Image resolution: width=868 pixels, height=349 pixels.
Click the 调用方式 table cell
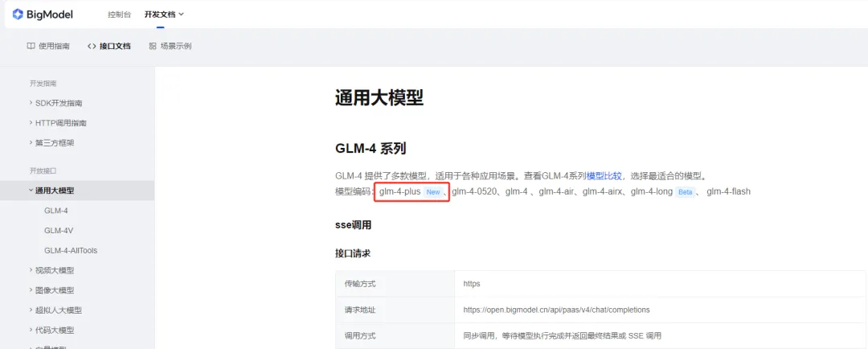pos(395,335)
